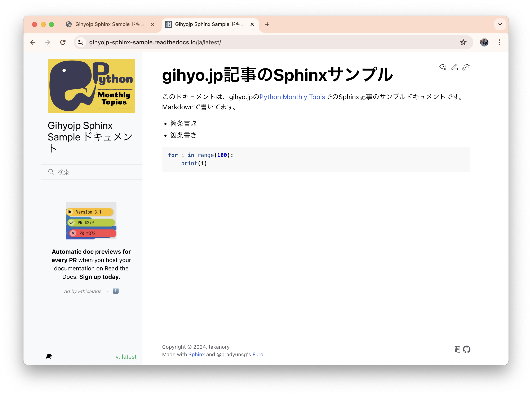Click the Sphinx link in footer
This screenshot has width=532, height=396.
point(196,354)
